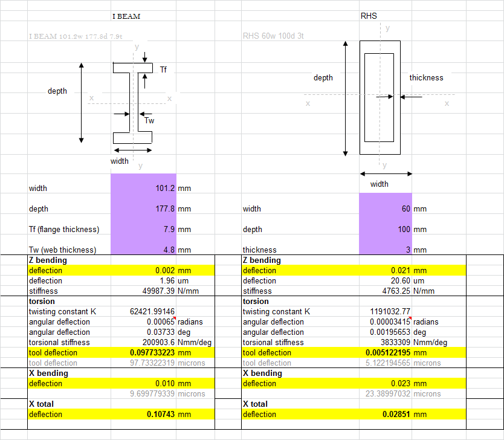504x440 pixels.
Task: Select the grey I BEAM 101.2w 177.8d title
Action: 76,36
